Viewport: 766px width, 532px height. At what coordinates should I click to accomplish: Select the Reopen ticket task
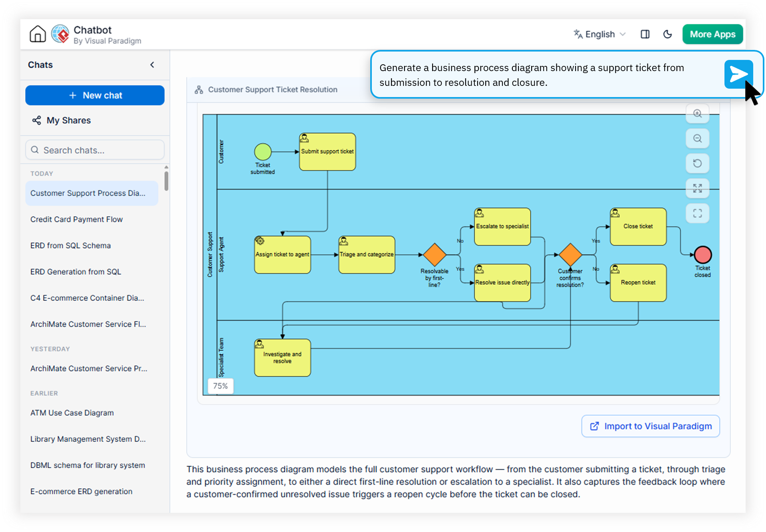pyautogui.click(x=638, y=283)
